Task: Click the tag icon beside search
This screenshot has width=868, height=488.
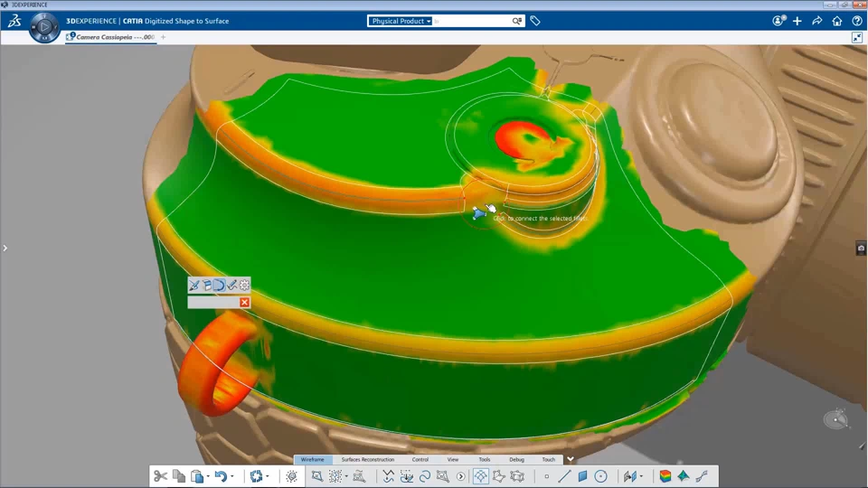Action: click(x=534, y=21)
